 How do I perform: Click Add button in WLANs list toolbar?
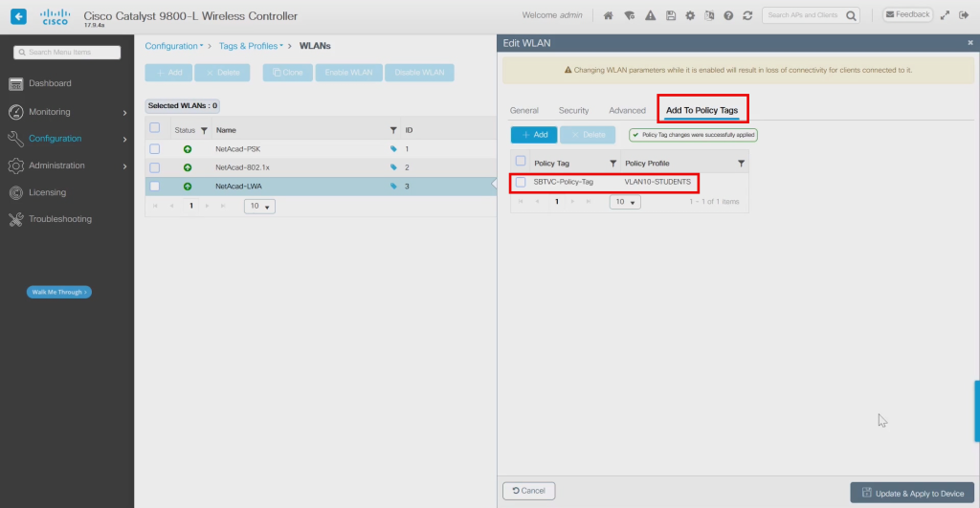pos(168,73)
